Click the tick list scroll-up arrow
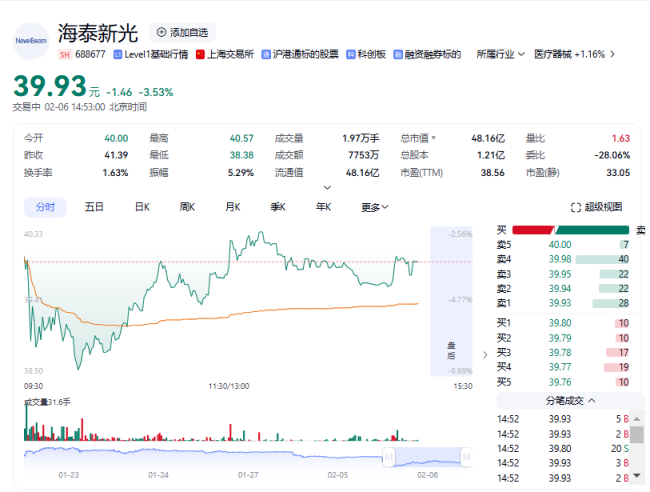Image resolution: width=650 pixels, height=492 pixels. click(x=637, y=419)
